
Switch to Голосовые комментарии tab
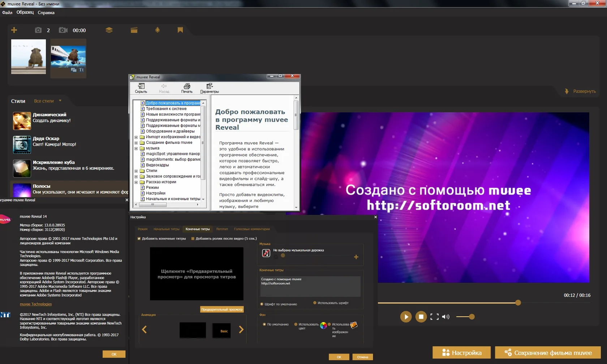(252, 229)
